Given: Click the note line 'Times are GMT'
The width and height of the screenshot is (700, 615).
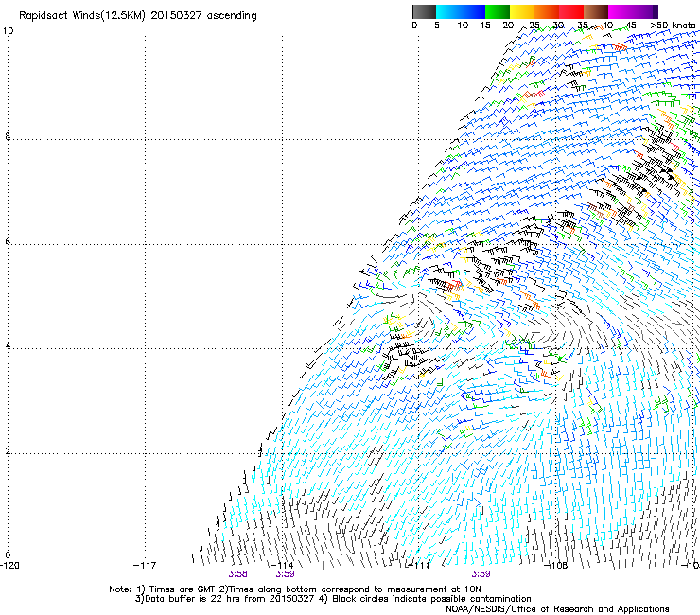Looking at the screenshot, I should [x=295, y=589].
